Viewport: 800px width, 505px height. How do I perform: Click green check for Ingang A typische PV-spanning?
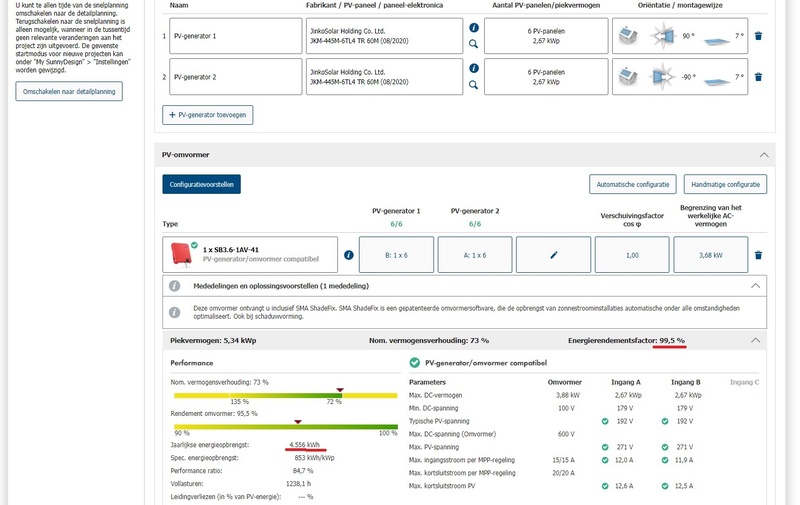[x=605, y=421]
